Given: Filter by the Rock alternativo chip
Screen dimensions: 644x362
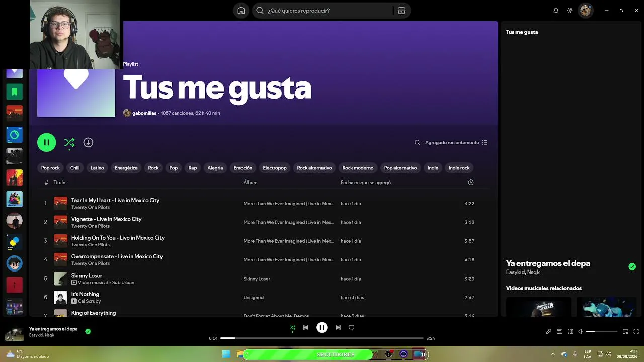Looking at the screenshot, I should coord(314,168).
